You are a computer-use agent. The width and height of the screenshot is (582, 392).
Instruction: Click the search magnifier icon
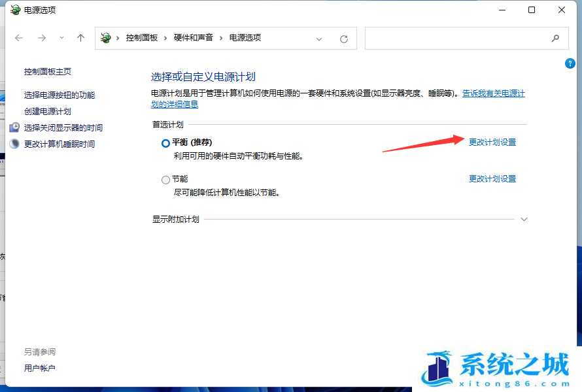tap(555, 38)
